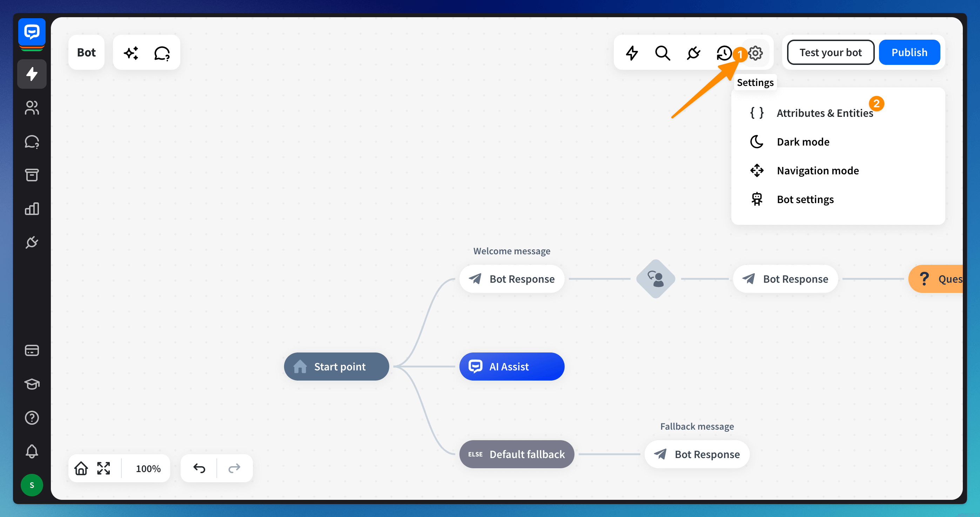Open the Settings gear icon
The image size is (980, 517).
756,53
